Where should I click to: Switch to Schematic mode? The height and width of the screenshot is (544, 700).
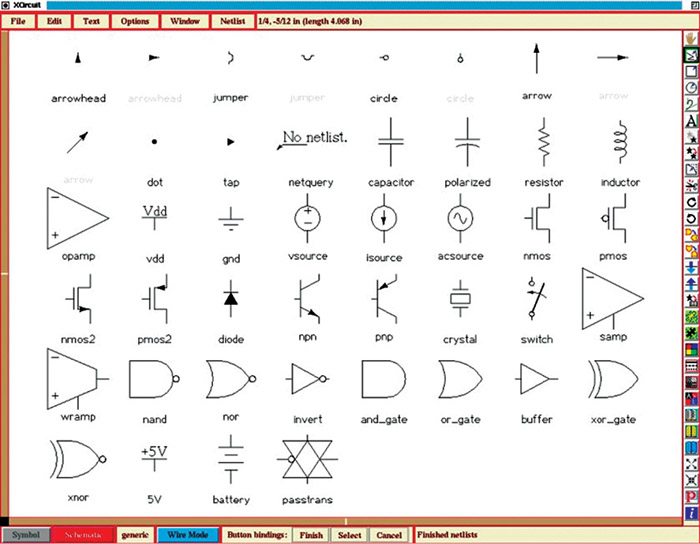[83, 535]
